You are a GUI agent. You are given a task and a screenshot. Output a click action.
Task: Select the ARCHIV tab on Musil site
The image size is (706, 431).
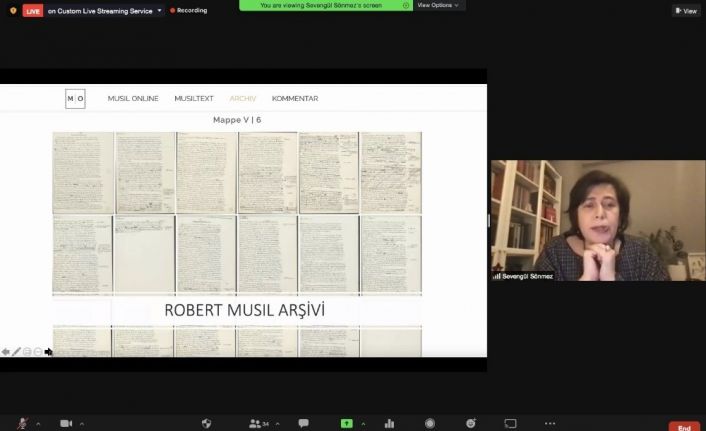(x=243, y=98)
